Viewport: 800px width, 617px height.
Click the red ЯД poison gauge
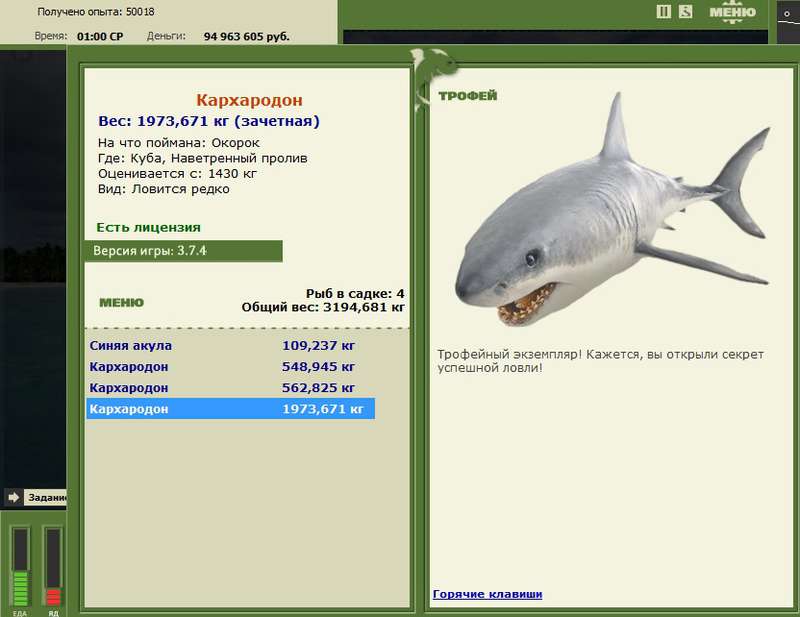pyautogui.click(x=53, y=566)
